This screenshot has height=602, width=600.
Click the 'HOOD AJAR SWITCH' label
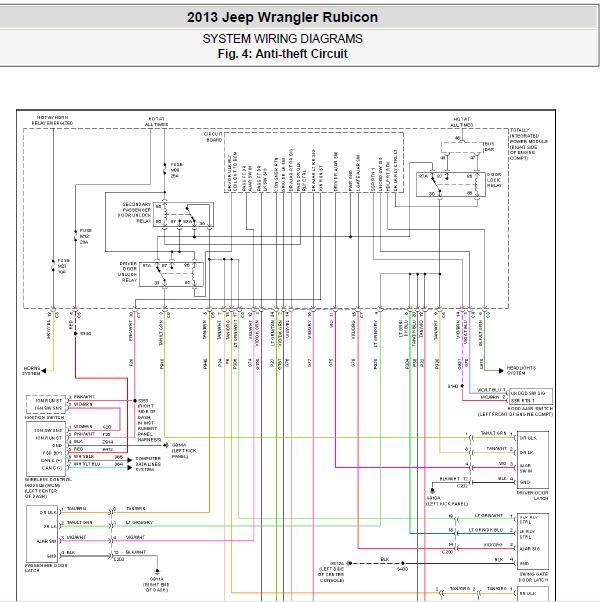pos(531,408)
